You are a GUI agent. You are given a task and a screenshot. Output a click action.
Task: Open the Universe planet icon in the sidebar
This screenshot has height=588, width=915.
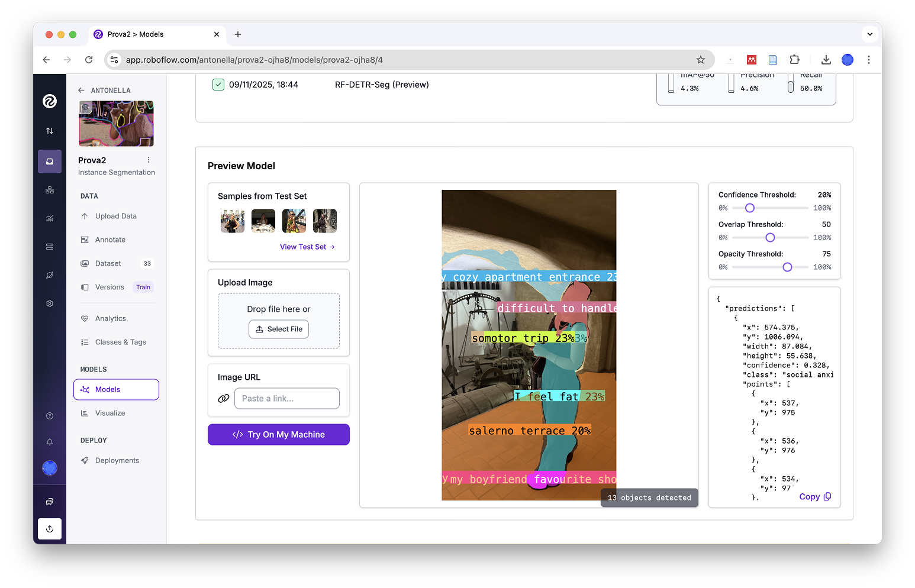[50, 275]
